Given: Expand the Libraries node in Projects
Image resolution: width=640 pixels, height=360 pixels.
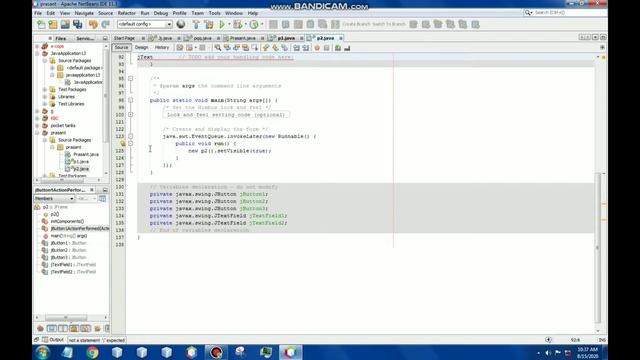Looking at the screenshot, I should (45, 97).
